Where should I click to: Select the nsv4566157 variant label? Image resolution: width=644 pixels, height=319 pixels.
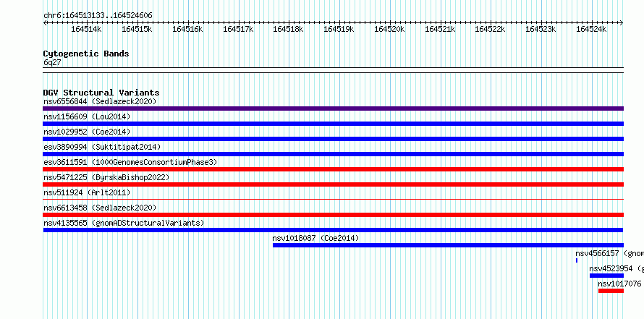pos(609,253)
